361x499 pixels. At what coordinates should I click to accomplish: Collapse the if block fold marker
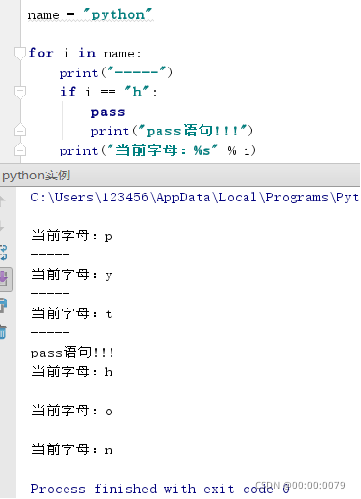click(x=20, y=91)
